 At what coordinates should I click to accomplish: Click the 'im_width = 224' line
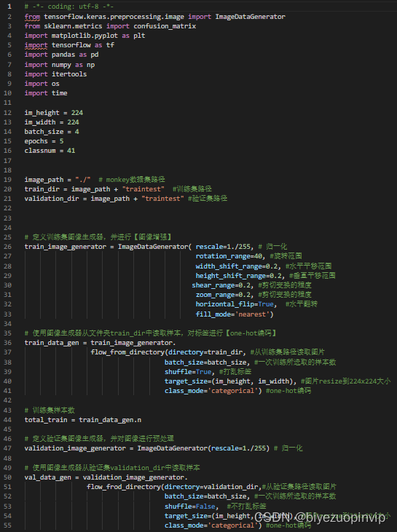pos(52,122)
